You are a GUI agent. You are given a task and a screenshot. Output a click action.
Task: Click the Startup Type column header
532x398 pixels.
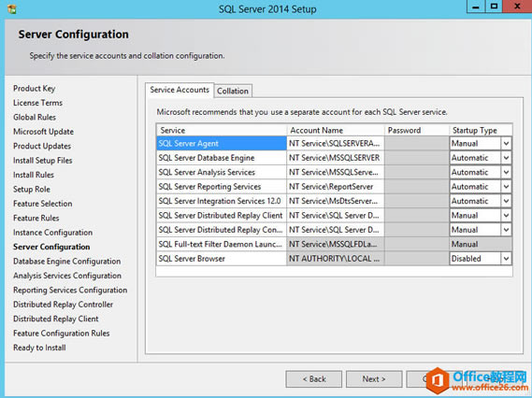pos(481,130)
